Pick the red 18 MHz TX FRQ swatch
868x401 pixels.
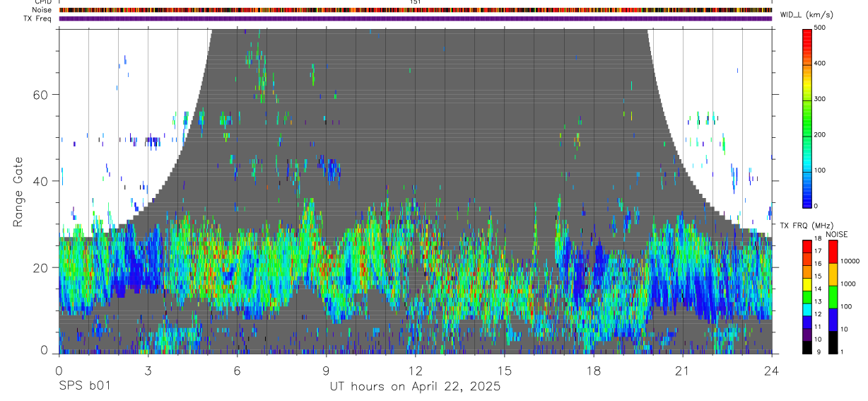(807, 245)
